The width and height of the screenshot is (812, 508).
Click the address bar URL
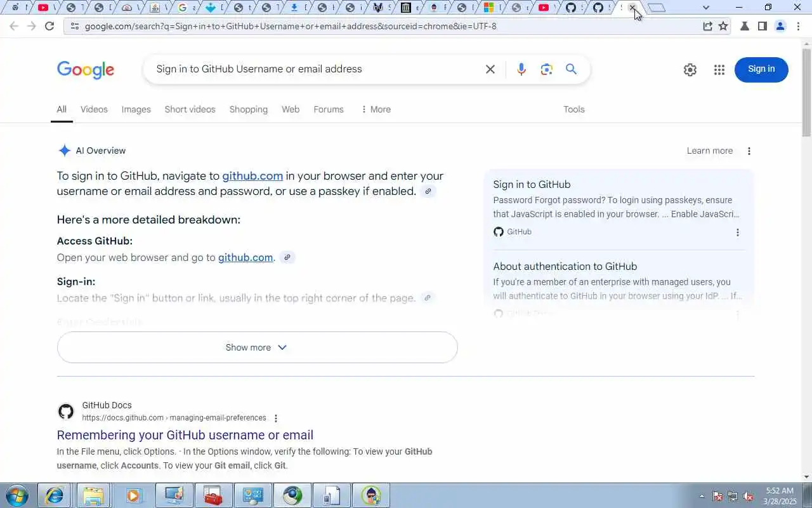pyautogui.click(x=291, y=26)
